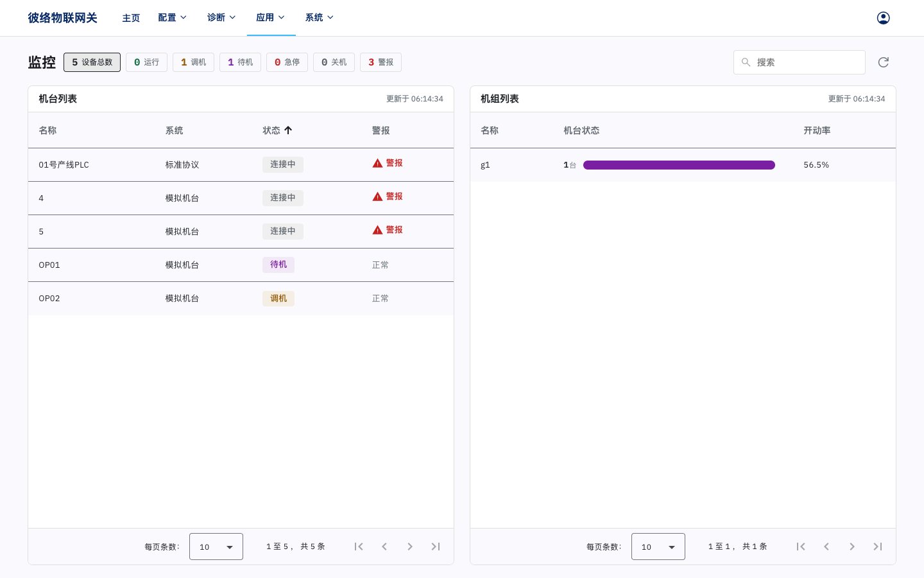The height and width of the screenshot is (578, 924).
Task: Open the user account icon
Action: click(883, 18)
